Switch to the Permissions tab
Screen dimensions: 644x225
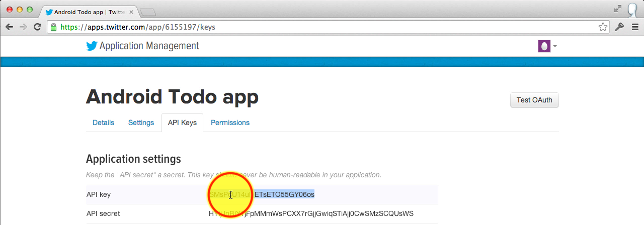(230, 123)
